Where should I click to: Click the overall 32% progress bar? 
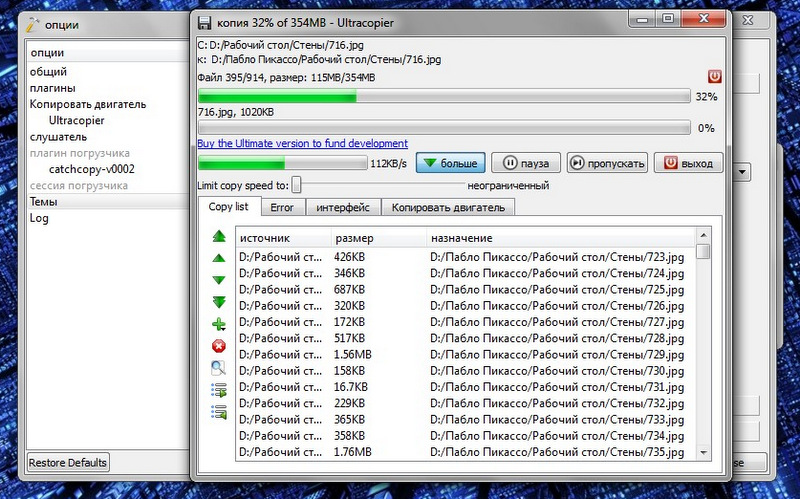click(444, 96)
